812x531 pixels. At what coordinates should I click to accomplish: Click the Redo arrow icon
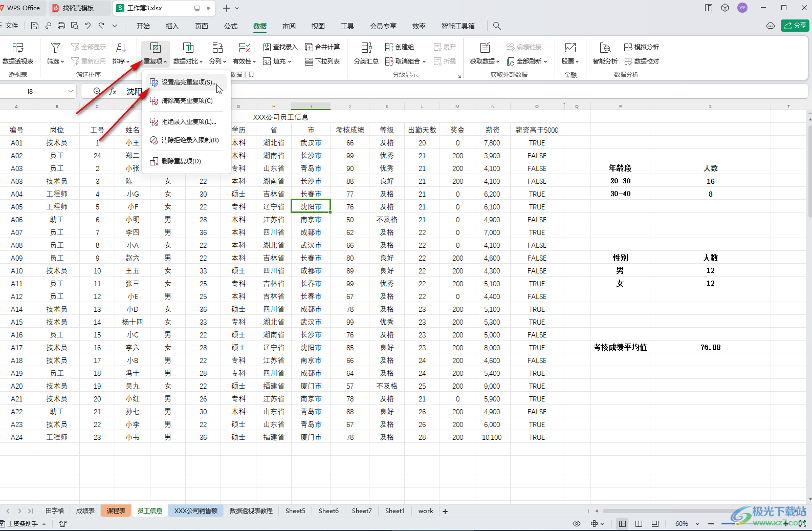coord(101,26)
